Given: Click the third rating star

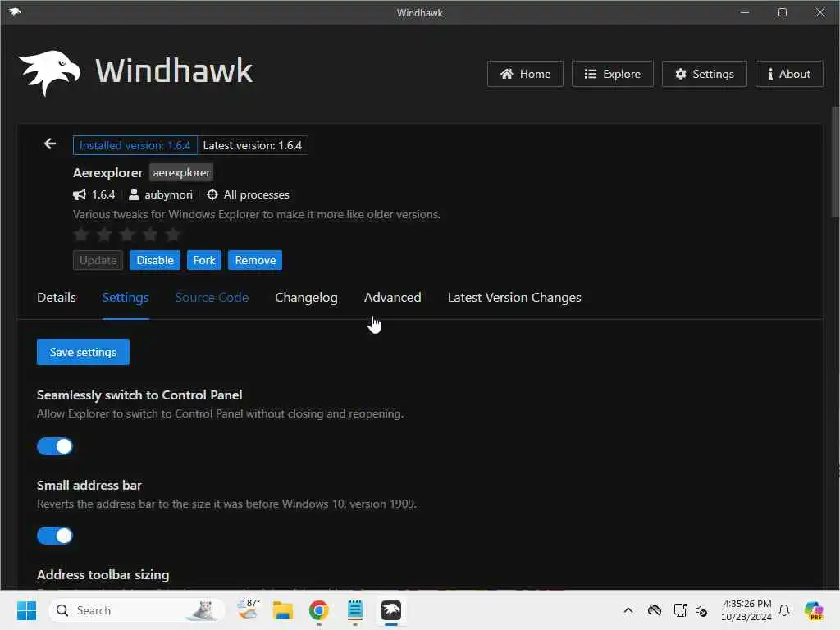Looking at the screenshot, I should [127, 234].
